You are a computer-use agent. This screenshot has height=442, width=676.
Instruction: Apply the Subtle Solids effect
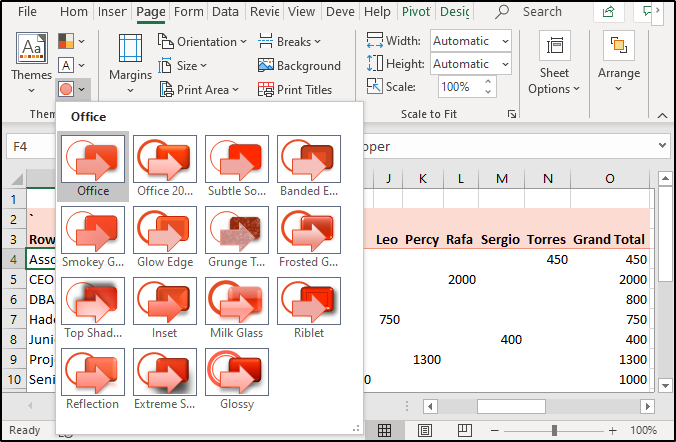click(237, 166)
